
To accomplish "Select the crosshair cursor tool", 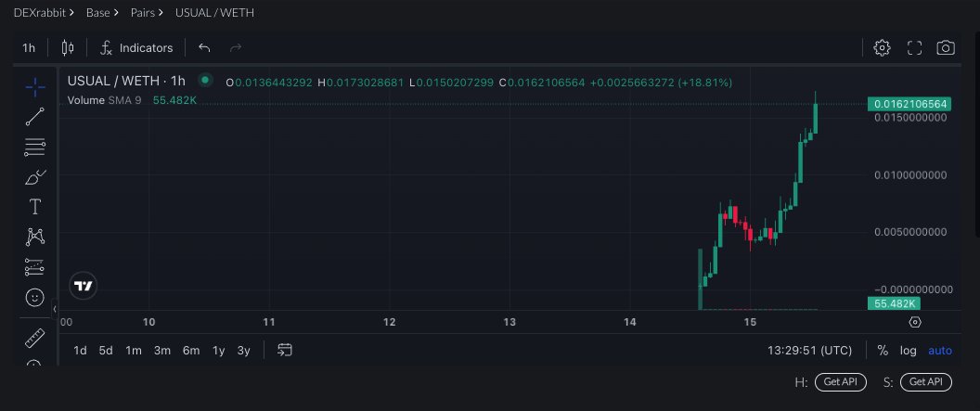I will point(35,87).
